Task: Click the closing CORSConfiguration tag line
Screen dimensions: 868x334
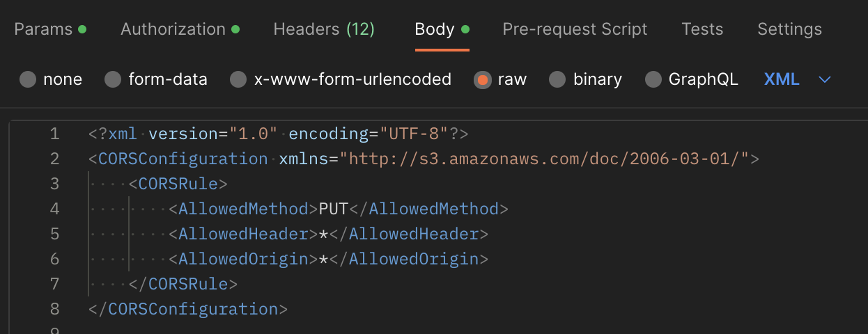Action: tap(188, 309)
